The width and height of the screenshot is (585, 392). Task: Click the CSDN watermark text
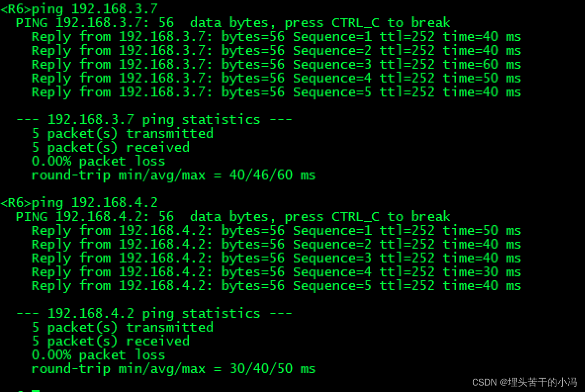coord(525,382)
